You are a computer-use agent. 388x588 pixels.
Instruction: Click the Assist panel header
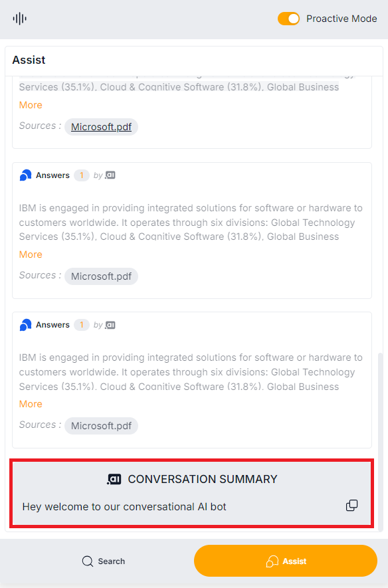28,59
